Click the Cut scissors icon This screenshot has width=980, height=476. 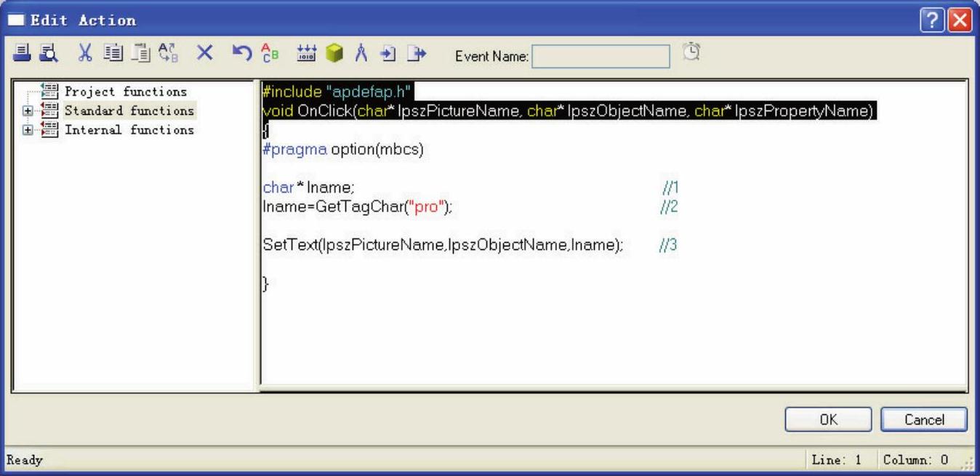pos(85,53)
